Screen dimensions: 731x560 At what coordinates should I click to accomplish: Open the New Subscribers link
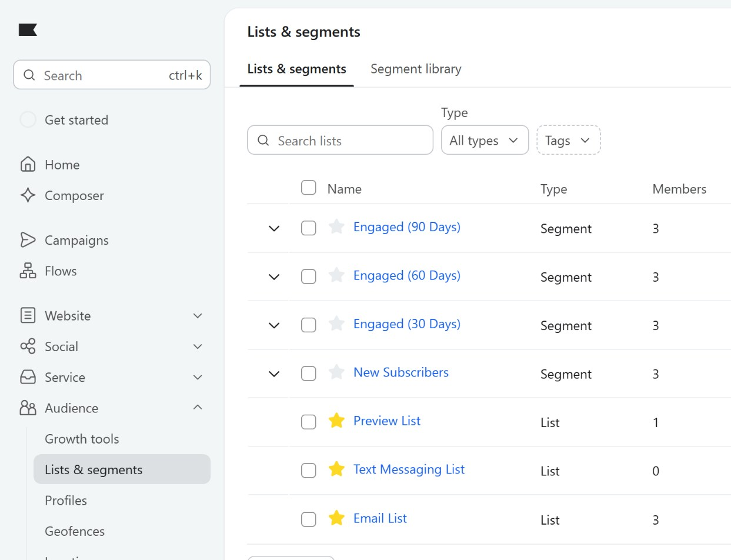[x=401, y=372]
